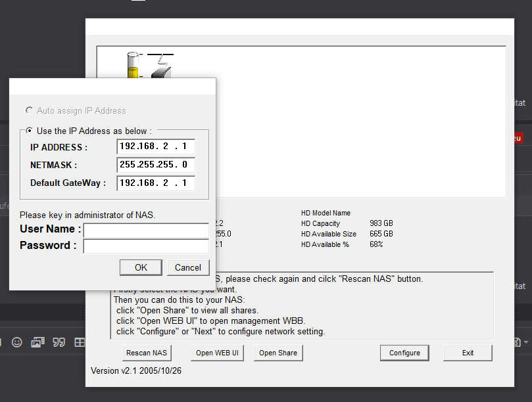This screenshot has width=532, height=402.
Task: Click the smiley emoji icon in the editor toolbar
Action: click(x=16, y=342)
